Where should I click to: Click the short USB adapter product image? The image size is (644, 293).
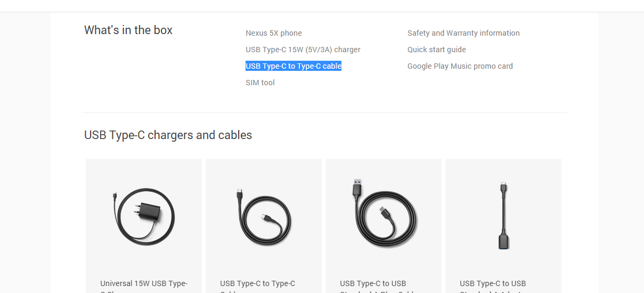(x=503, y=216)
